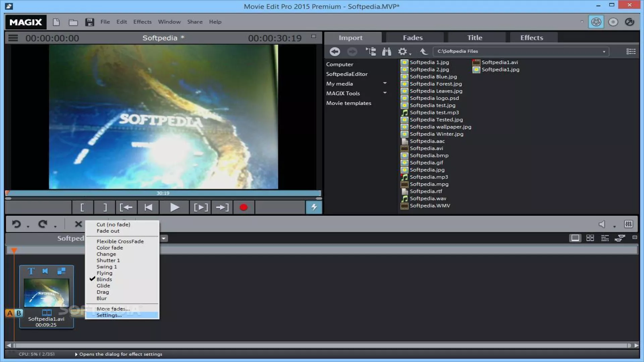The image size is (644, 362).
Task: Click the title editor T icon on the clip
Action: click(x=31, y=271)
